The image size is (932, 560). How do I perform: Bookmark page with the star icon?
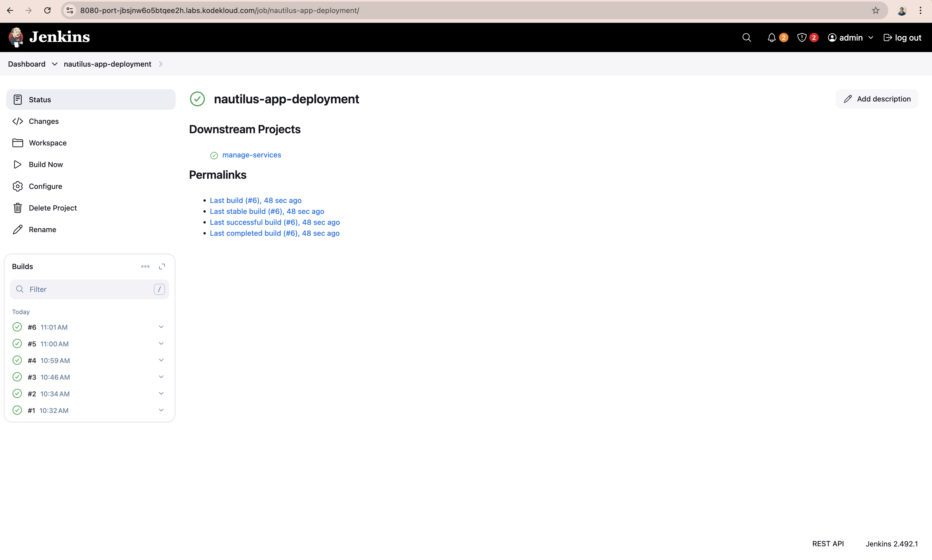[x=875, y=11]
